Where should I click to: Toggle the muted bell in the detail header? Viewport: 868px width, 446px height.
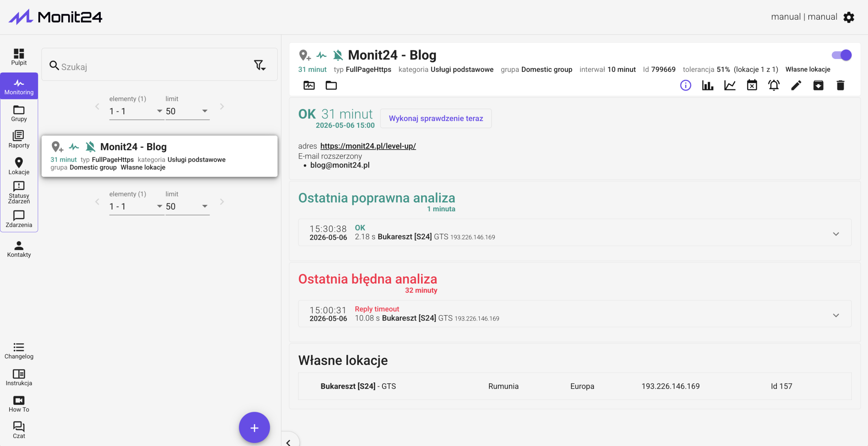click(x=338, y=55)
